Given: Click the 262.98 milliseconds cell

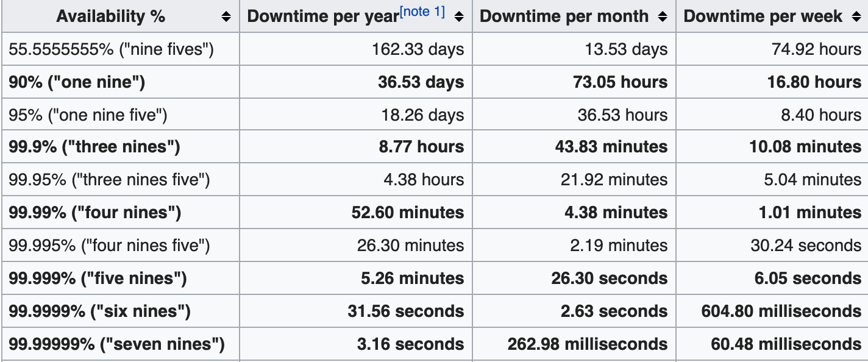Looking at the screenshot, I should click(574, 344).
